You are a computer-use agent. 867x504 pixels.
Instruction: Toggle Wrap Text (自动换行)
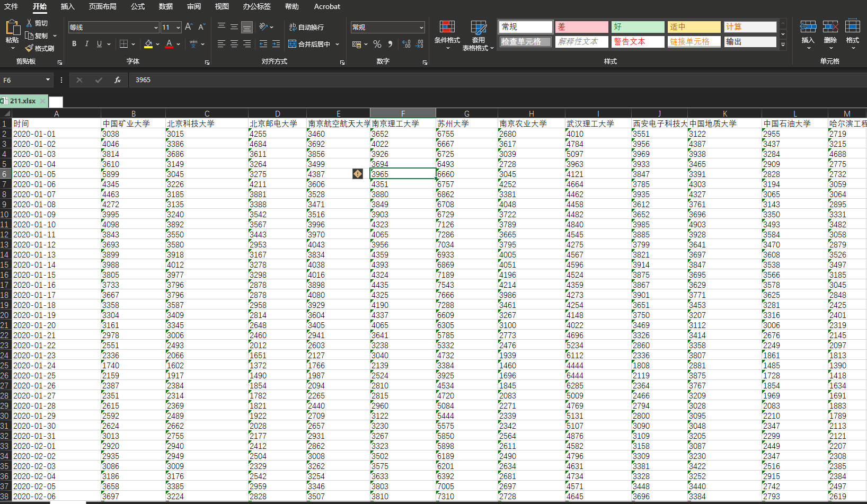[306, 27]
